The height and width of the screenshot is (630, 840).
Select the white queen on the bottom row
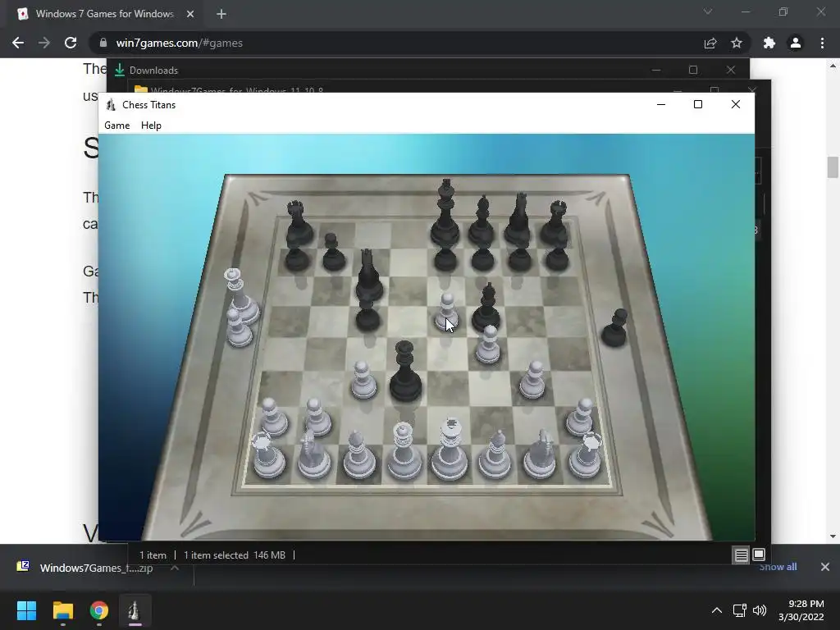pos(404,451)
